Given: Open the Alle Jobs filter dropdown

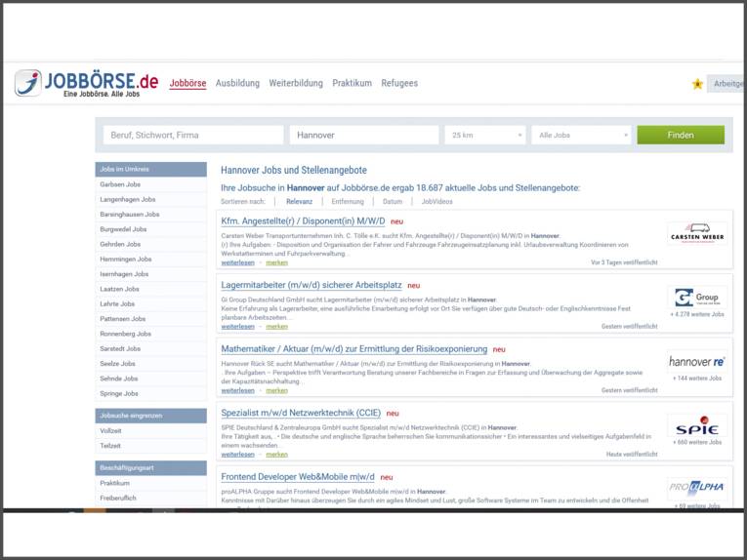Looking at the screenshot, I should point(581,135).
